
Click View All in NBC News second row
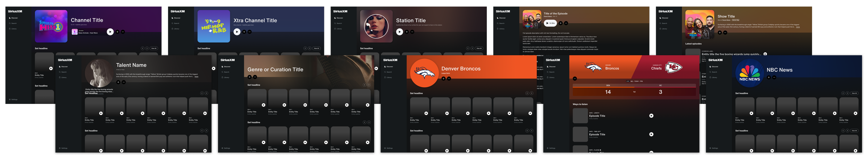point(854,131)
